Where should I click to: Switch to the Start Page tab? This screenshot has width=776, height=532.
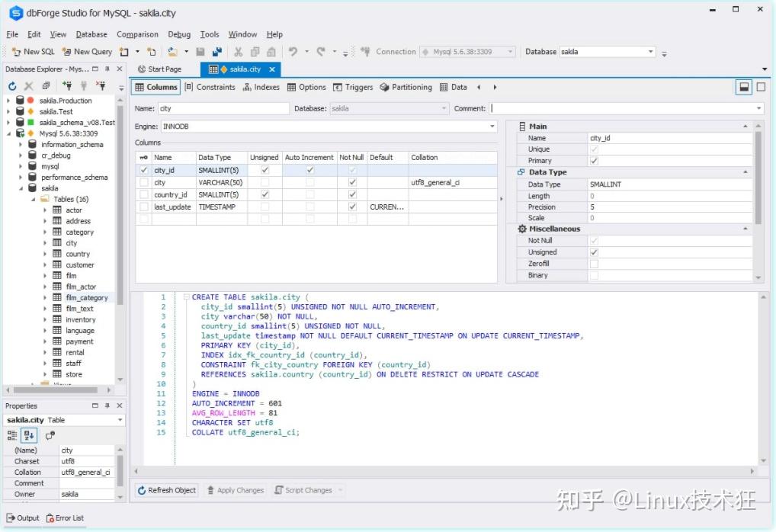pyautogui.click(x=160, y=69)
